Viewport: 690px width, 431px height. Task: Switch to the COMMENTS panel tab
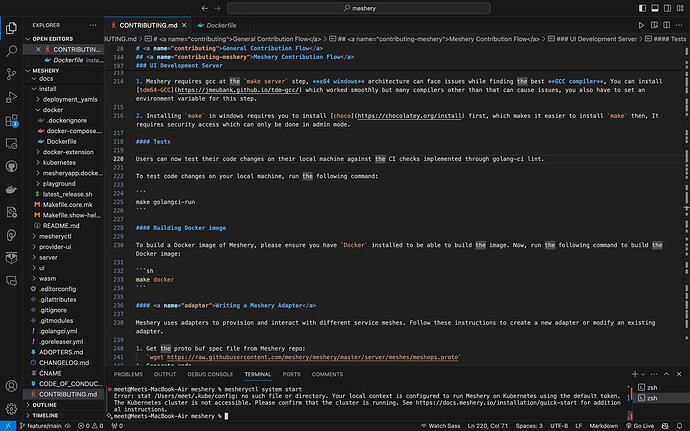327,374
